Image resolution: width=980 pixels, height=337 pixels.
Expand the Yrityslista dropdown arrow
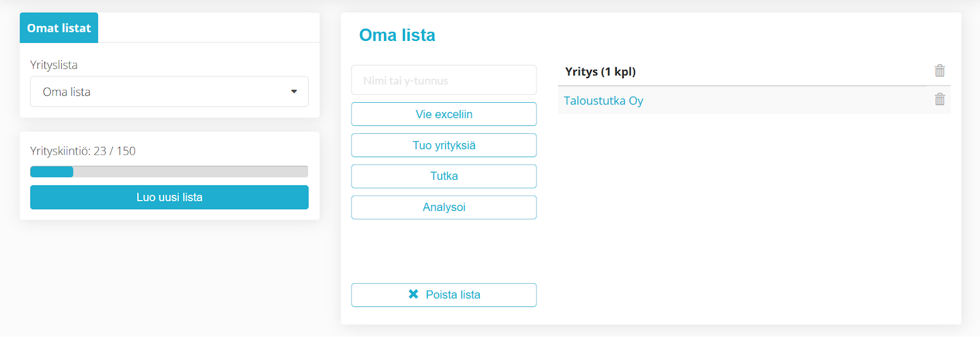tap(294, 92)
